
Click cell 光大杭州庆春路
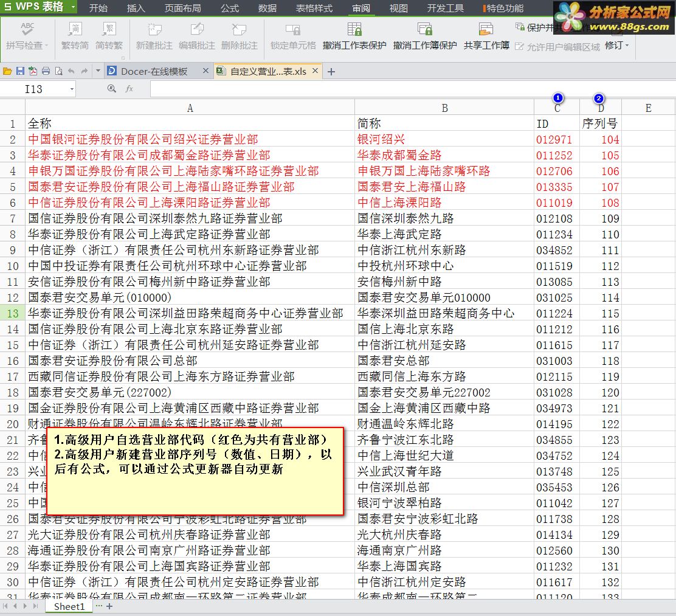tap(444, 535)
